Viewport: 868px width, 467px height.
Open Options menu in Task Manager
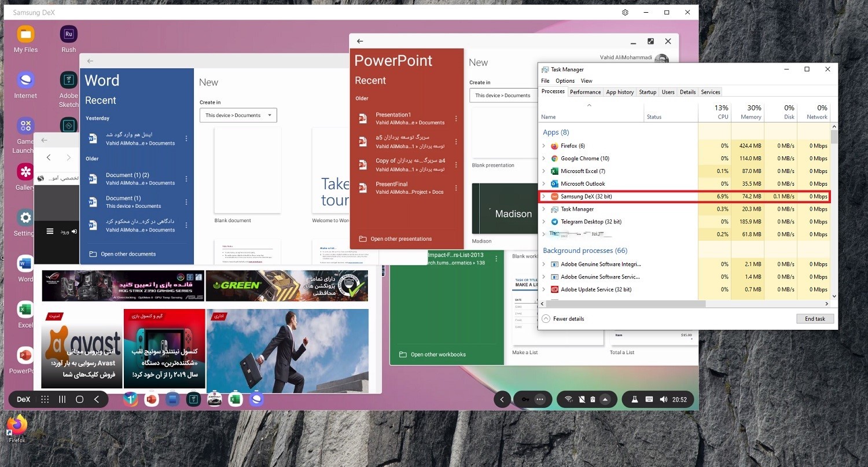(x=565, y=81)
